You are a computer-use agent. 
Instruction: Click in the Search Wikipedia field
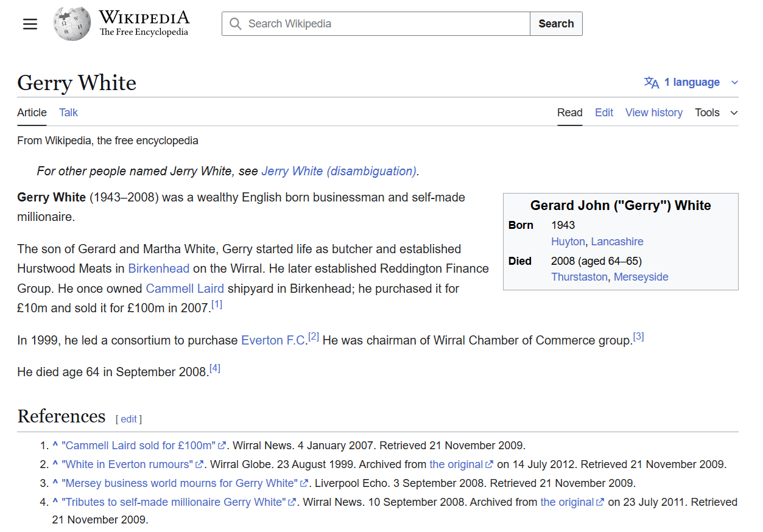pos(384,24)
